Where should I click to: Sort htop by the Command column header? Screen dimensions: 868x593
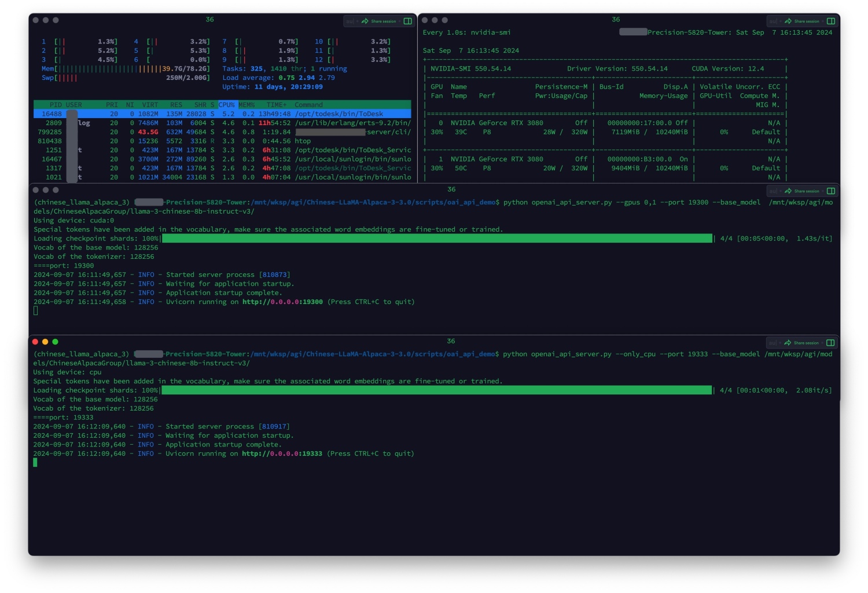pyautogui.click(x=308, y=105)
